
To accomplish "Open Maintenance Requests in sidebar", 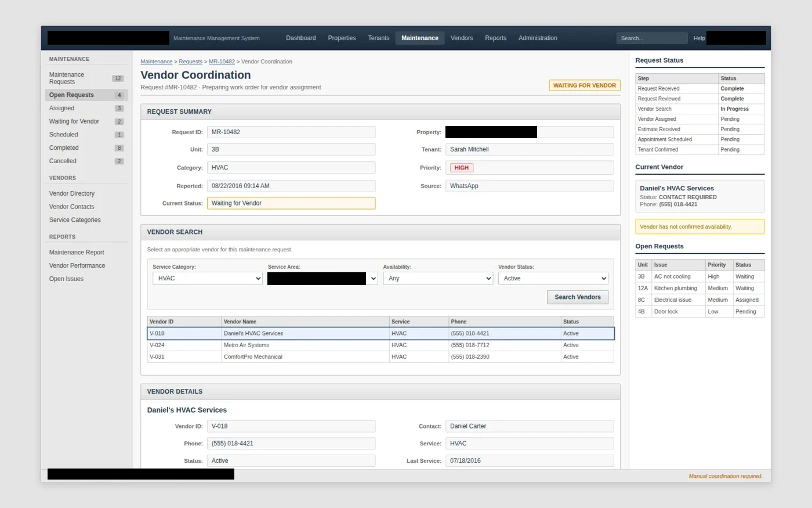I will click(x=86, y=78).
